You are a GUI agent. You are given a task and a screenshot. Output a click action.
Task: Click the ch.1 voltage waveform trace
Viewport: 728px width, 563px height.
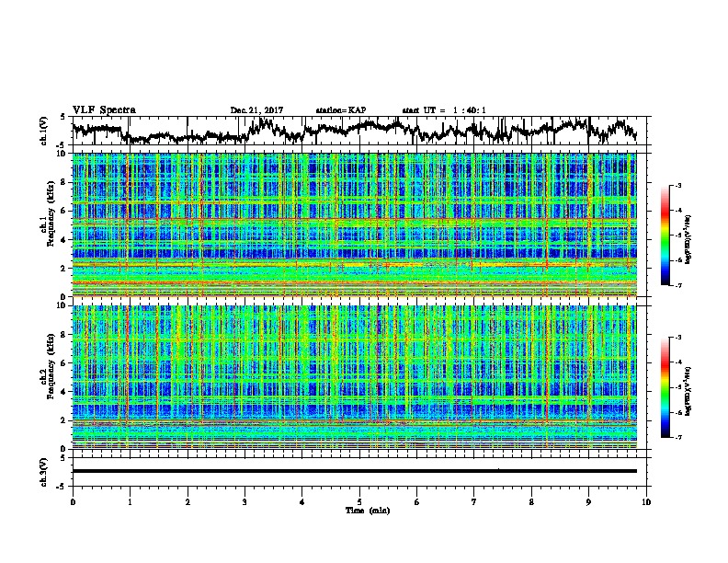[354, 131]
